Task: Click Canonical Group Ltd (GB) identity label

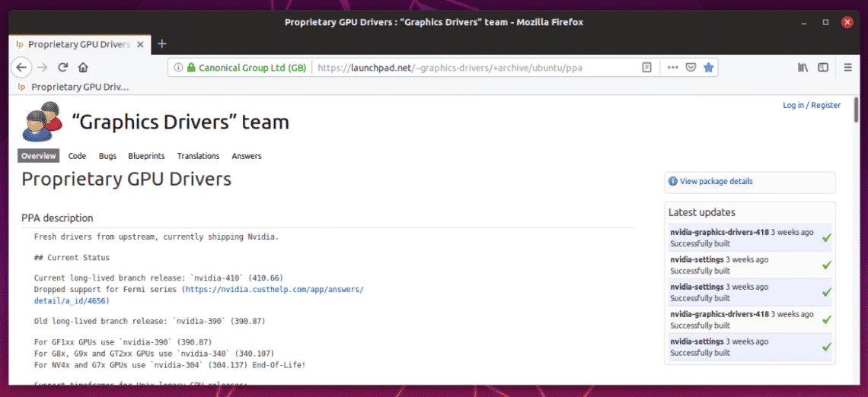Action: click(x=252, y=68)
